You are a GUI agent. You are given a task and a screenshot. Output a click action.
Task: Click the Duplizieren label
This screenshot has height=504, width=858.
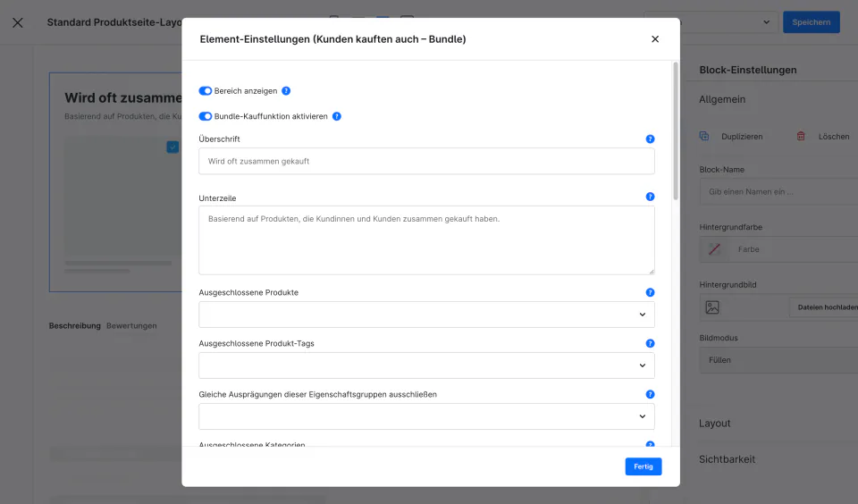tap(742, 136)
